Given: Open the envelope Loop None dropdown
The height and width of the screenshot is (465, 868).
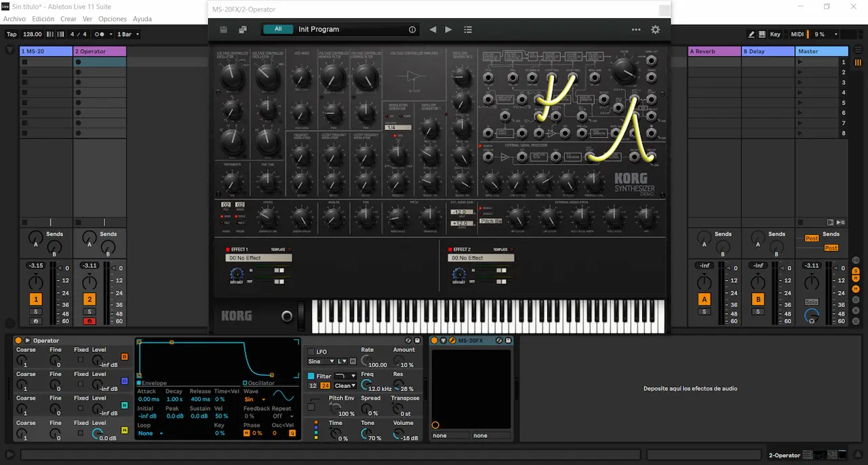Looking at the screenshot, I should tap(151, 433).
